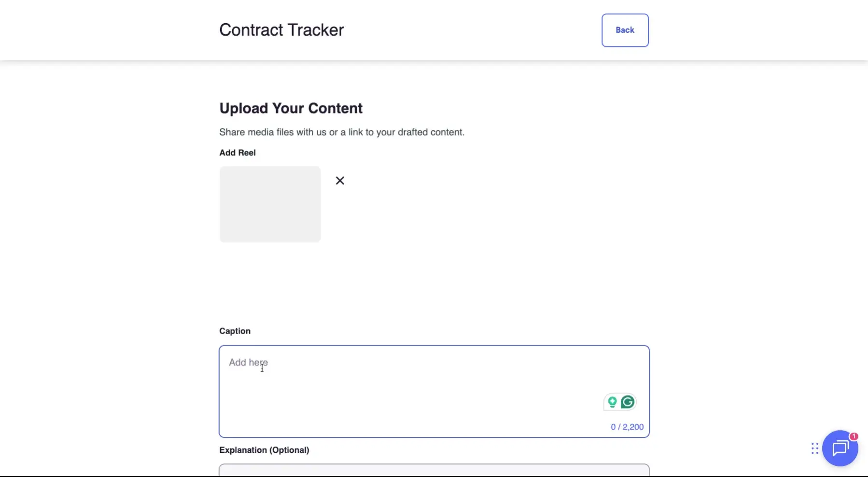Open Grammarly suggestions via the lightbulb icon
Viewport: 868px width, 477px height.
click(x=612, y=402)
